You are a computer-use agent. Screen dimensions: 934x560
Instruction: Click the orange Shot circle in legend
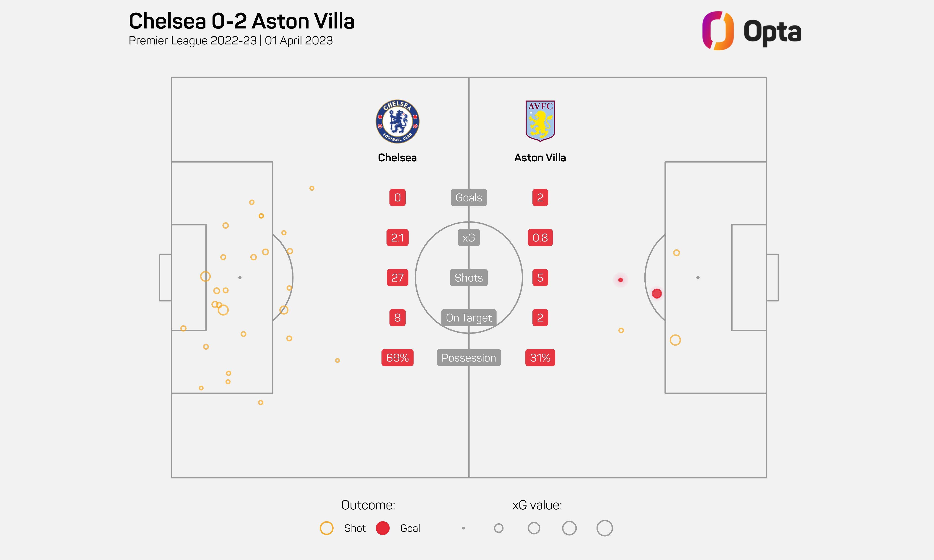326,528
